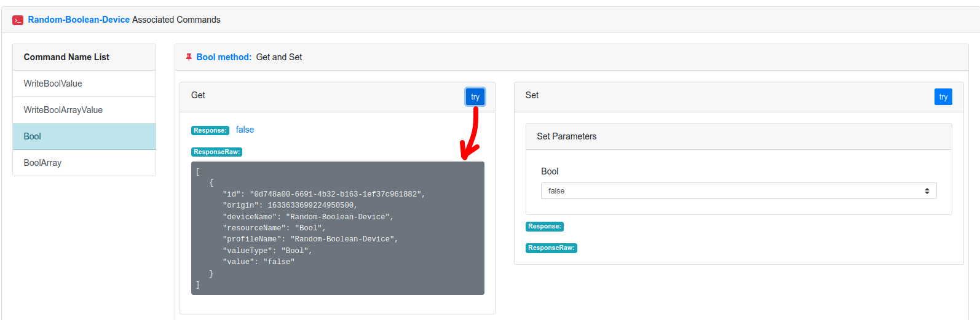This screenshot has height=320, width=980.
Task: Click the "resourceName" line in raw JSON
Action: click(x=274, y=228)
